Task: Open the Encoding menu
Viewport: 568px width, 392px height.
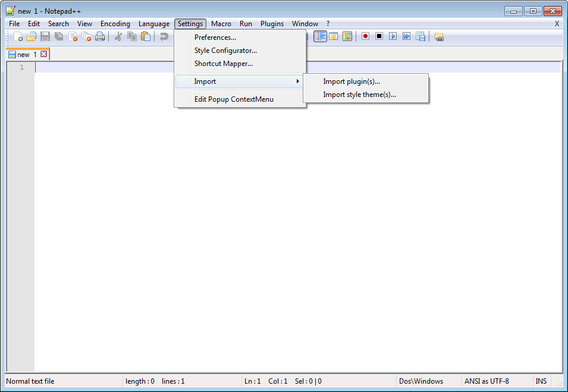Action: (115, 24)
